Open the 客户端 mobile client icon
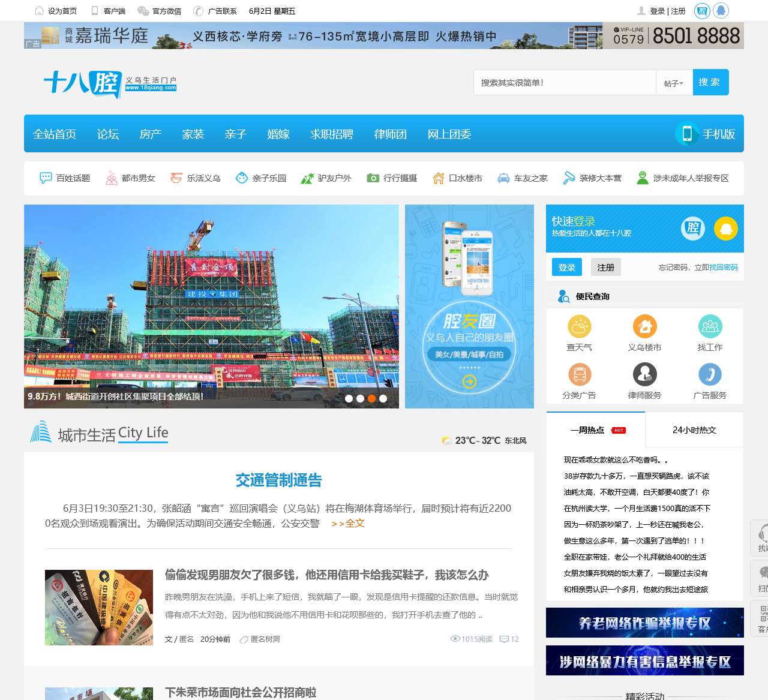 tap(95, 11)
